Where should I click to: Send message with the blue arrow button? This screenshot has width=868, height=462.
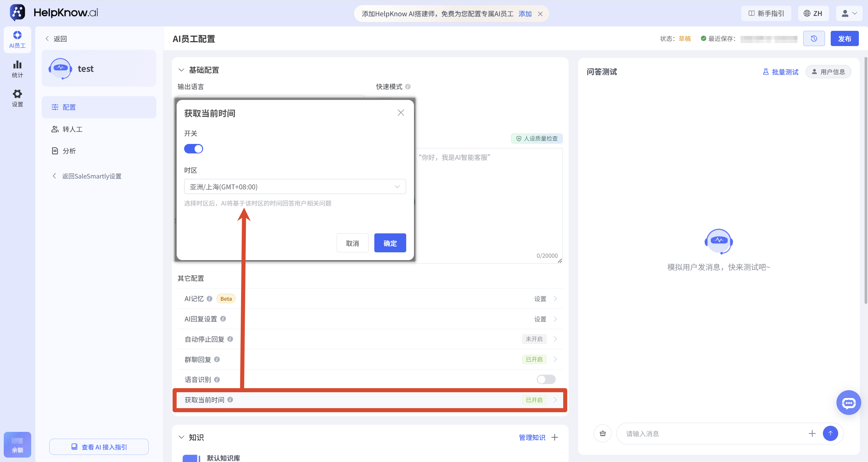coord(830,433)
